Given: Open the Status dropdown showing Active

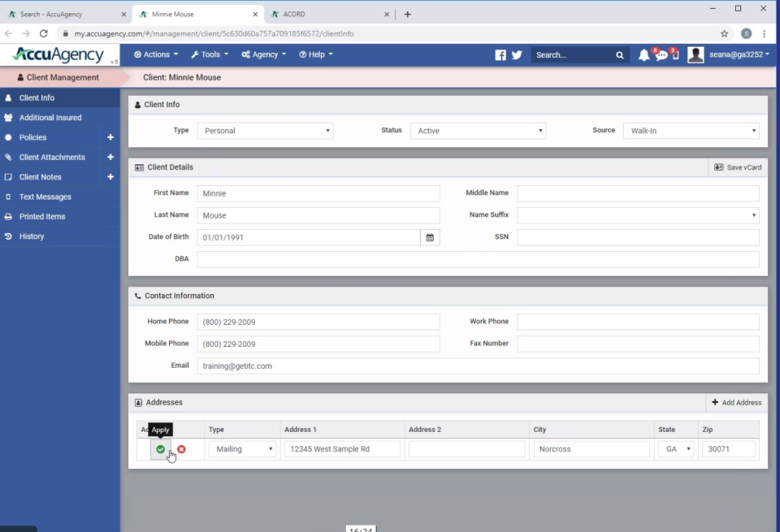Looking at the screenshot, I should pos(478,130).
